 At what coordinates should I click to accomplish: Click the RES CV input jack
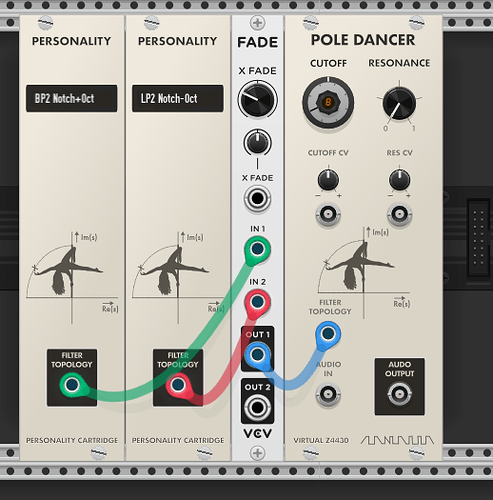[399, 213]
